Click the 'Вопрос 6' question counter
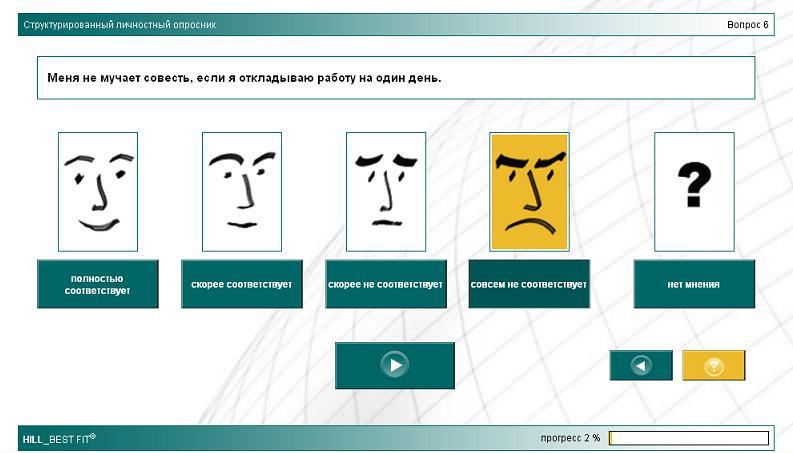Image resolution: width=793 pixels, height=453 pixels. 747,24
